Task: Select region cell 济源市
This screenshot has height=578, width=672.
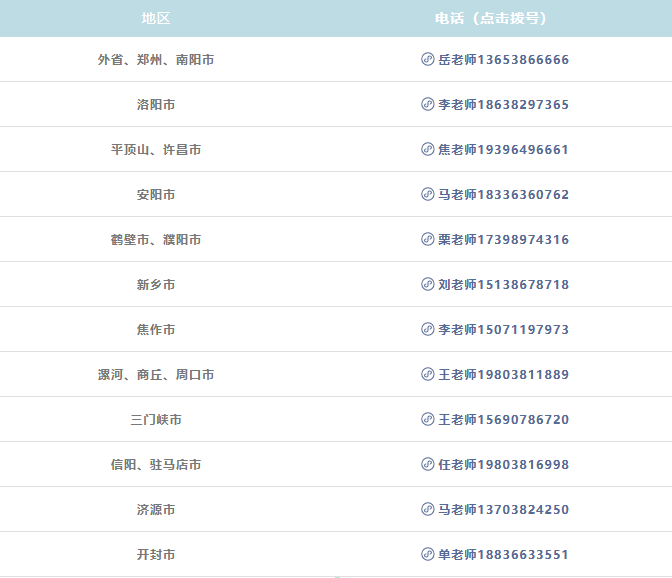Action: point(156,509)
